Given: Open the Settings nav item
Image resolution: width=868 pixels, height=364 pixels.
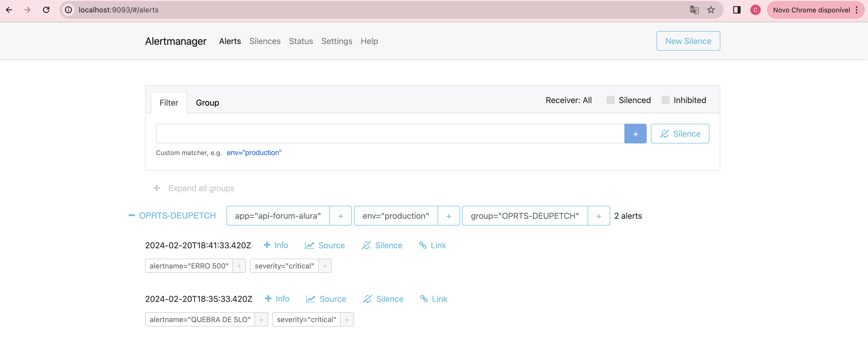Looking at the screenshot, I should coord(337,41).
